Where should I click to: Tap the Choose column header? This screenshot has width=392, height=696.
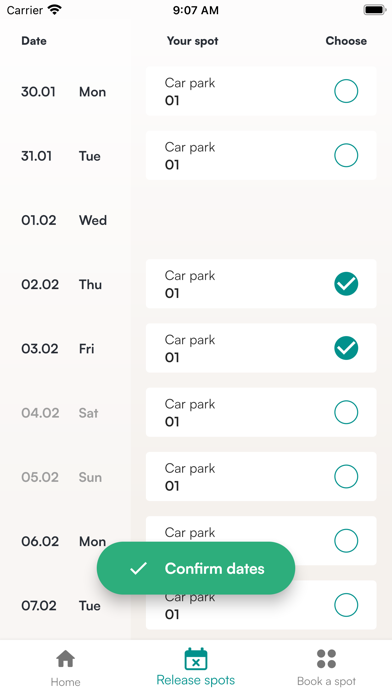(x=346, y=41)
